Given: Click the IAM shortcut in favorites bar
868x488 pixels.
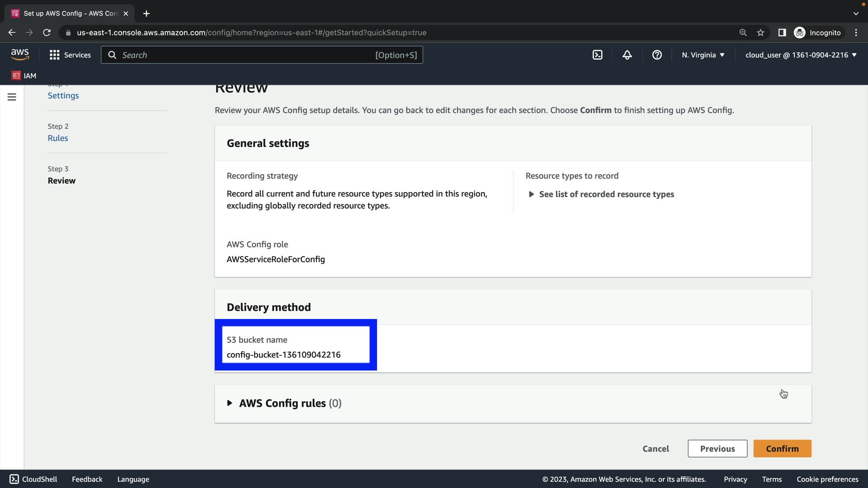Looking at the screenshot, I should (x=24, y=75).
